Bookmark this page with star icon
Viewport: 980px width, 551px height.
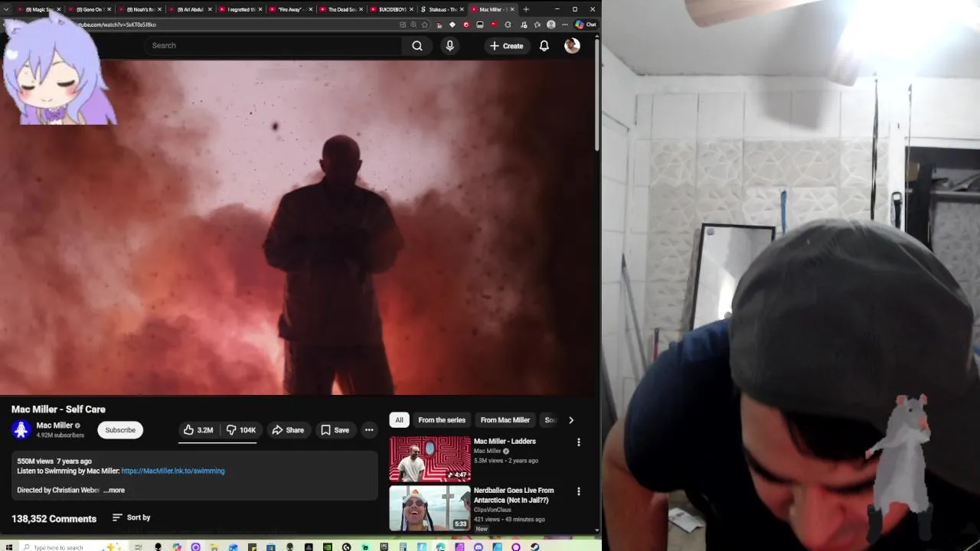point(424,24)
